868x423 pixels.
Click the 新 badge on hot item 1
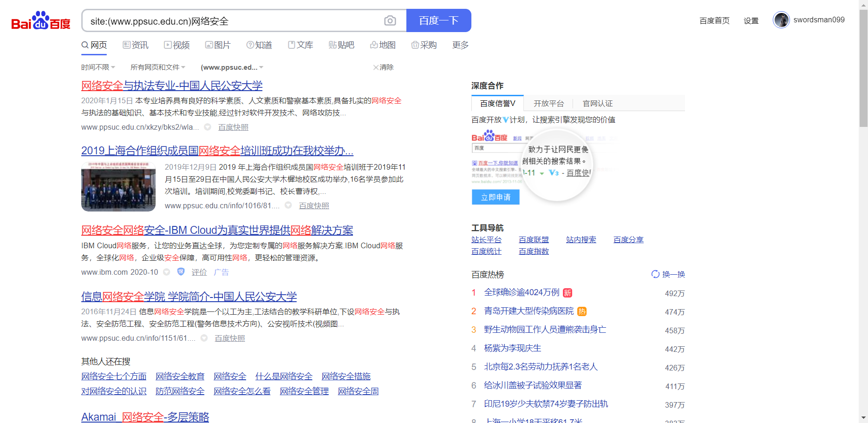coord(568,293)
